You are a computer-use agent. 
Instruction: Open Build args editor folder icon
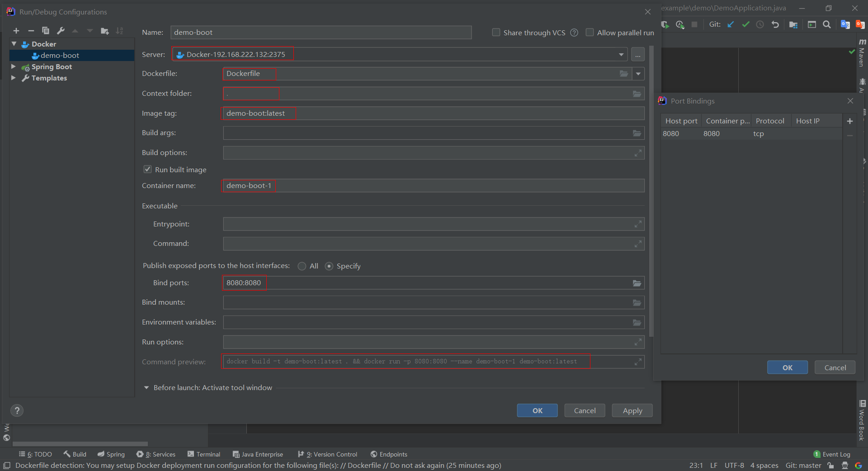(637, 133)
